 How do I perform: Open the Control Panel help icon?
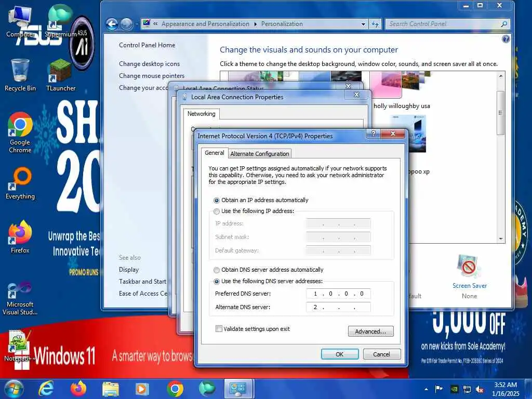point(506,39)
